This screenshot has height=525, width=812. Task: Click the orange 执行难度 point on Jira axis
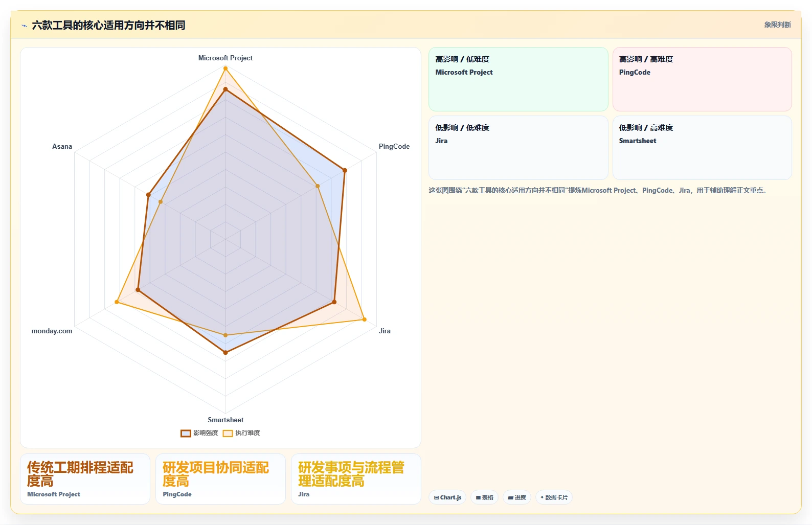[x=364, y=319]
